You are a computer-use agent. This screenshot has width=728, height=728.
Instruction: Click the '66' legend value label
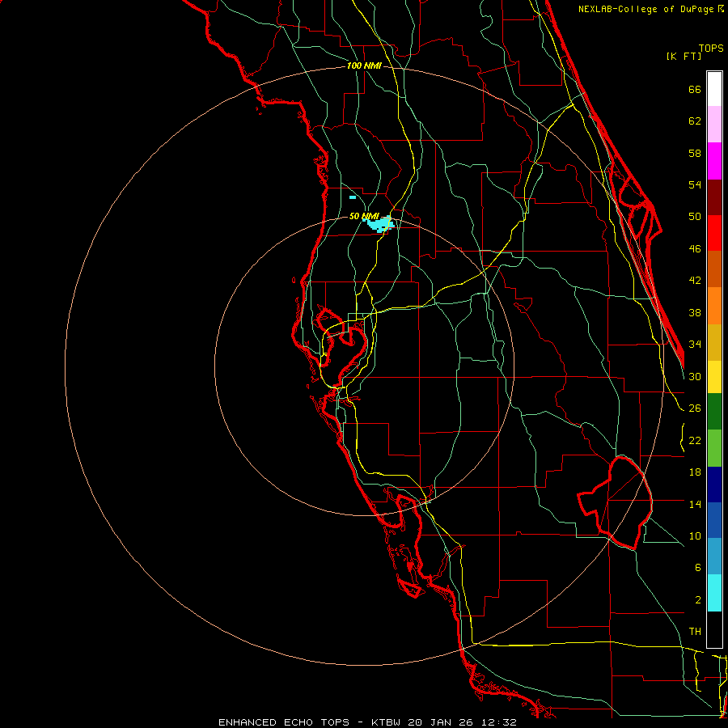click(695, 89)
